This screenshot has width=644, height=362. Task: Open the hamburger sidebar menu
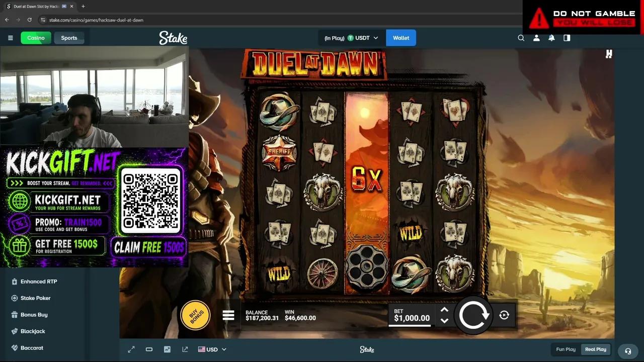(10, 38)
